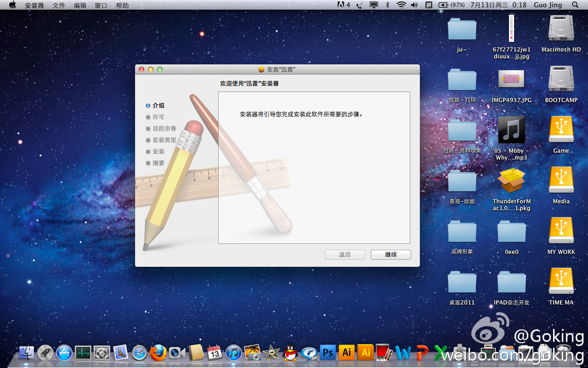Open the 窗口 menu
This screenshot has height=368, width=588.
(x=101, y=5)
